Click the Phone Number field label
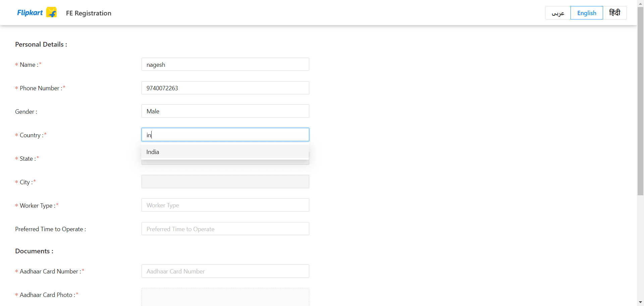Viewport: 644px width, 306px height. click(x=41, y=88)
